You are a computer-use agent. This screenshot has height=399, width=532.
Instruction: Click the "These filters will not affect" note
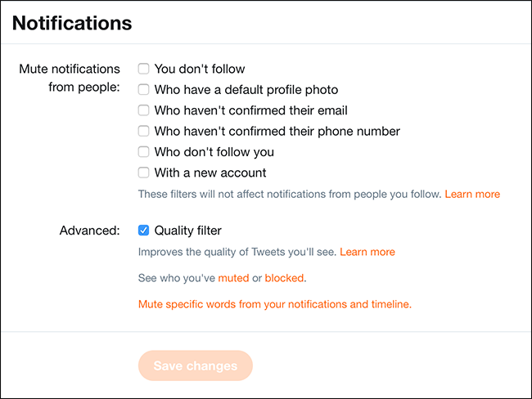[290, 195]
